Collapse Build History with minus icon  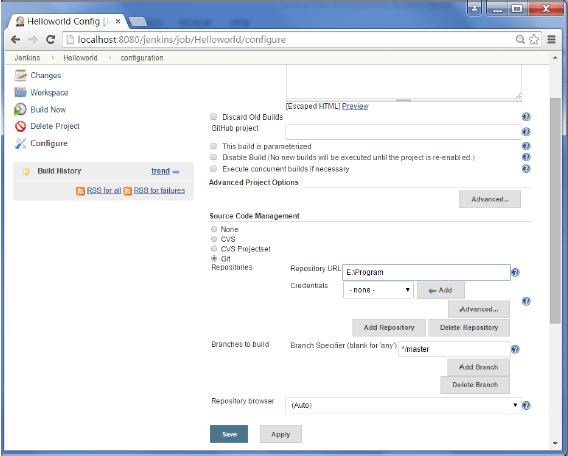pyautogui.click(x=176, y=172)
